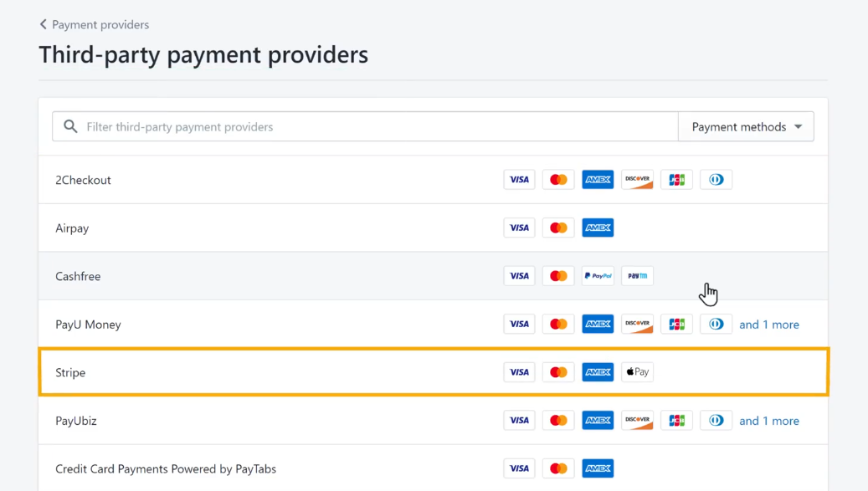Open the PayUbiz provider
Screen dimensions: 868x491
point(433,420)
